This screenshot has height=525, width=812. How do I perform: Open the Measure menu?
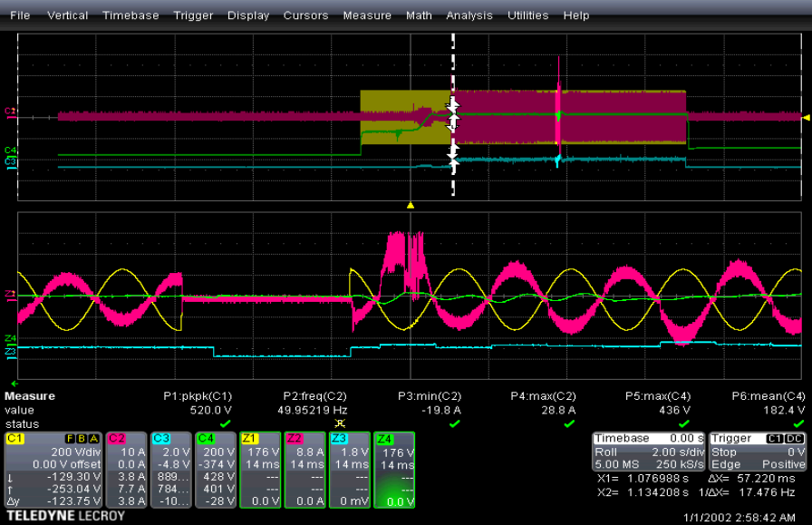(x=367, y=15)
